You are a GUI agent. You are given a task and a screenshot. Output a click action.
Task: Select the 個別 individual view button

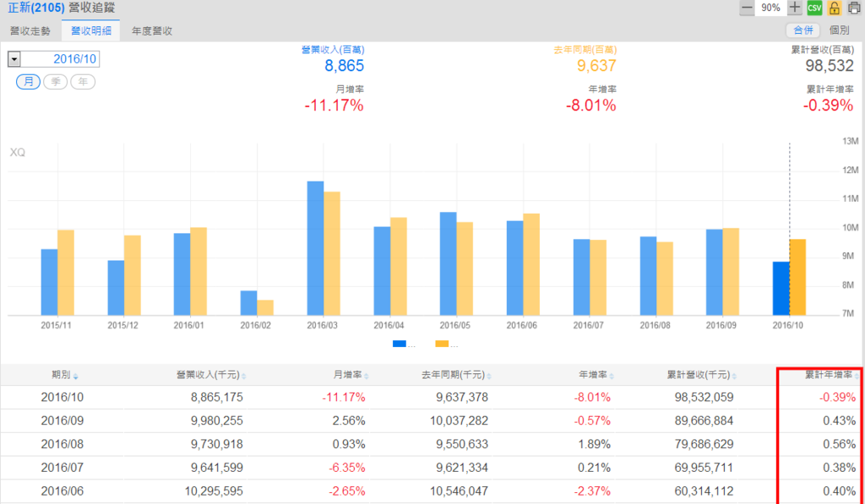839,30
